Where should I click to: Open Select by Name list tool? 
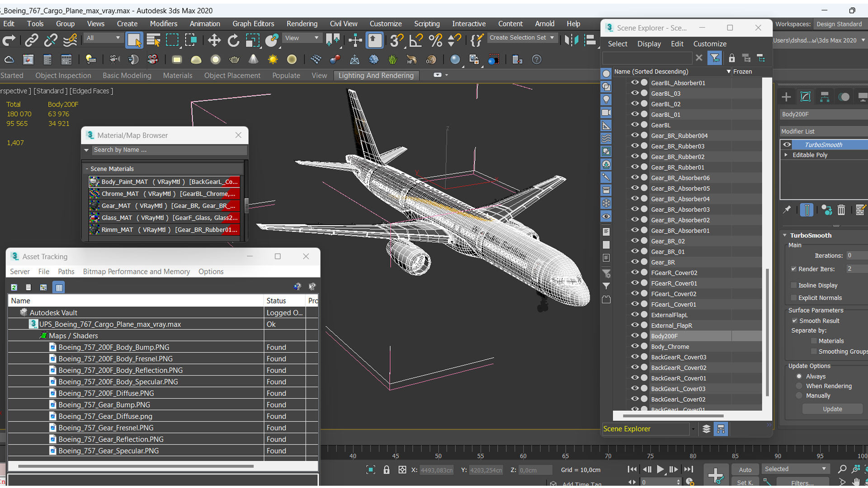pos(153,41)
